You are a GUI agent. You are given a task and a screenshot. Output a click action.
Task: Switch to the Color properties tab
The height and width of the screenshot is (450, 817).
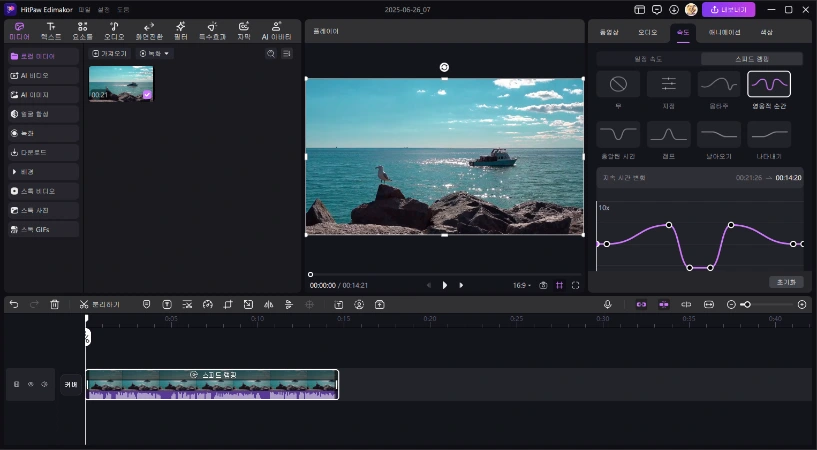coord(766,32)
